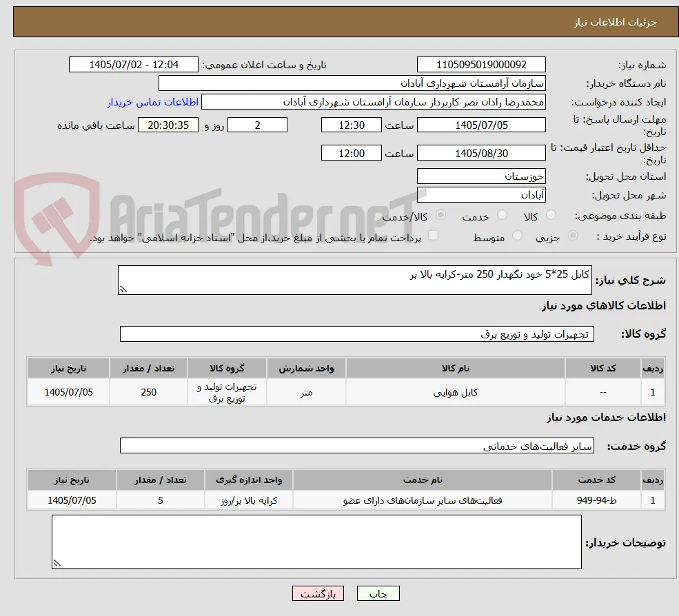This screenshot has width=679, height=616.
Task: Click the remaining days field showing 2
Action: coord(257,125)
